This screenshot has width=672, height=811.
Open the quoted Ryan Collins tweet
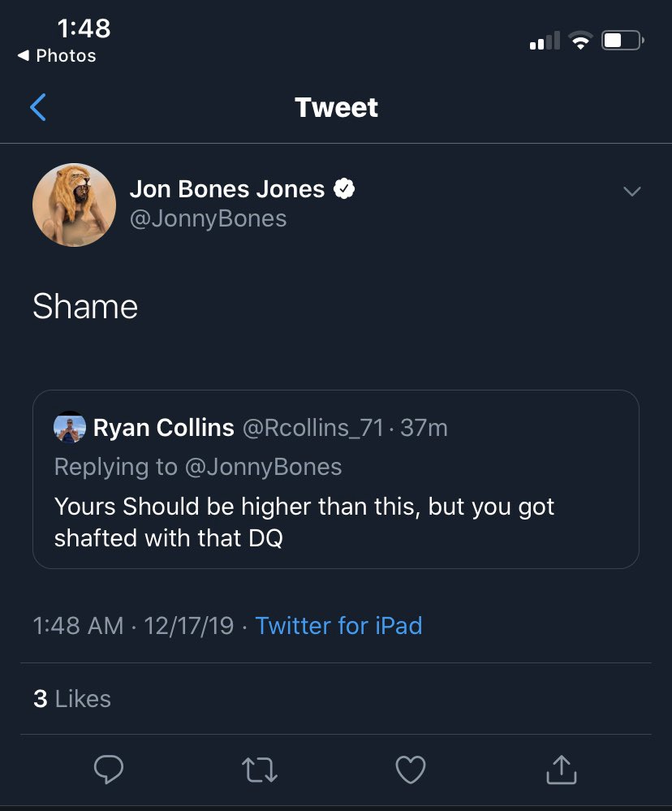336,480
